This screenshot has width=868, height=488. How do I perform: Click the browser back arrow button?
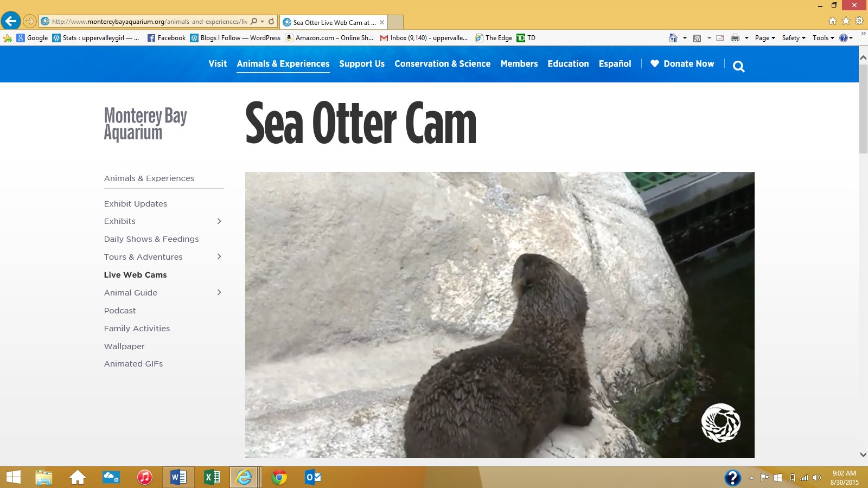[11, 21]
